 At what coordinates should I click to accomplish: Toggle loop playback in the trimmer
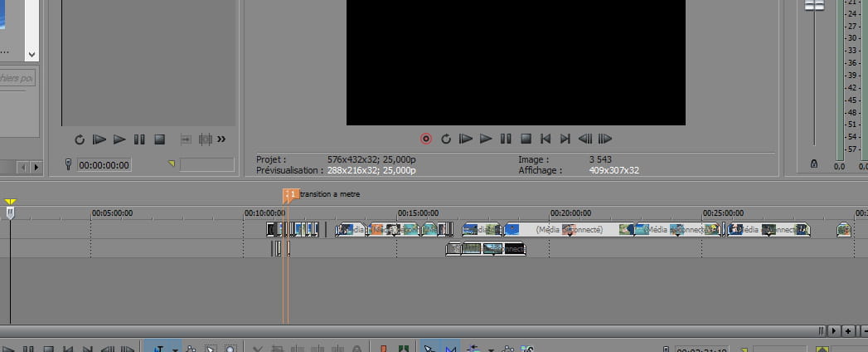point(80,139)
